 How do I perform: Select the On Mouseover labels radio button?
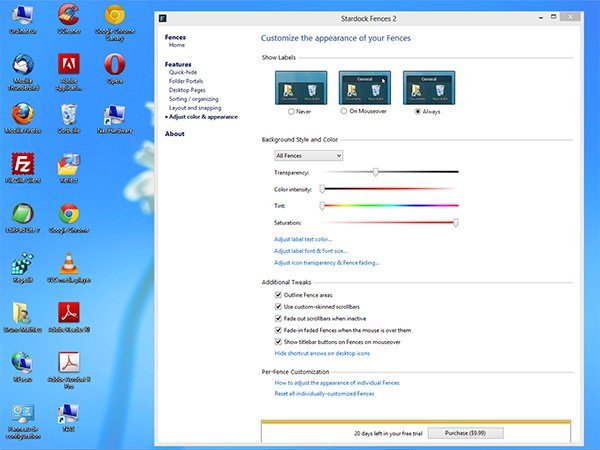[x=344, y=111]
